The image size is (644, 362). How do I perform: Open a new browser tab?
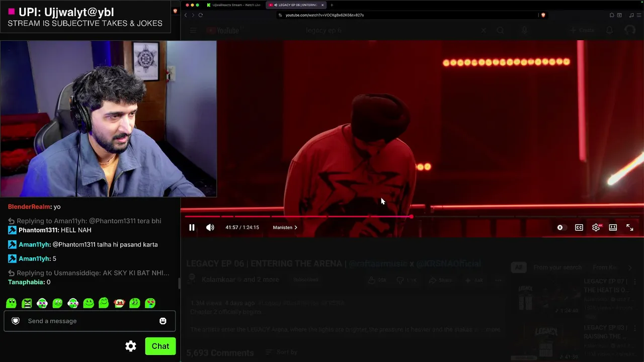[x=332, y=5]
